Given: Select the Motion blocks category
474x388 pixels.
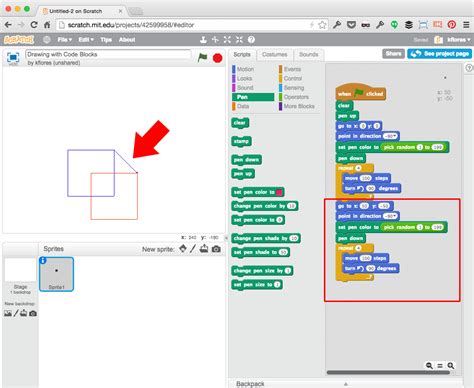Looking at the screenshot, I should pos(244,69).
